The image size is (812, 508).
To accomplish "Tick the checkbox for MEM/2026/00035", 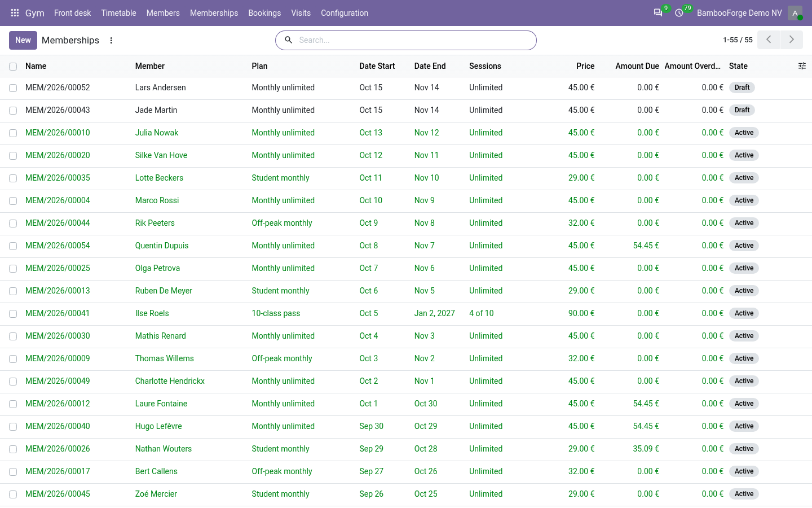I will [x=13, y=178].
